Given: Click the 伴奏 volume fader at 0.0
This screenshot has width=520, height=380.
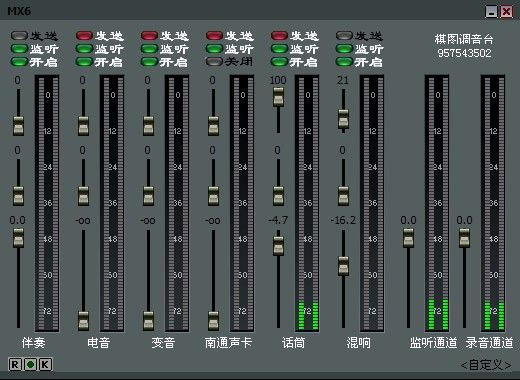Looking at the screenshot, I should click(x=18, y=238).
